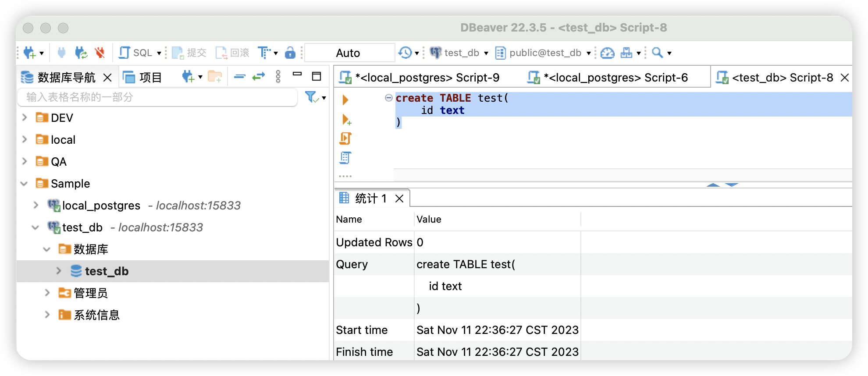This screenshot has width=868, height=376.
Task: Open the public@test_db schema dropdown
Action: (x=544, y=53)
